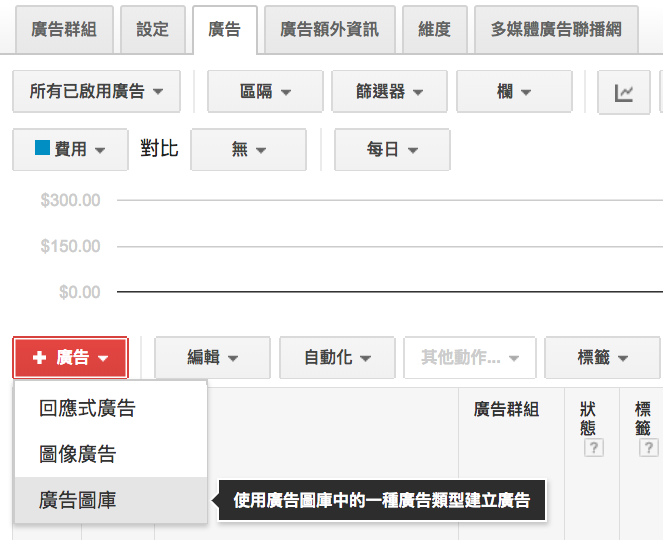Click the blue 費用 color swatch
The width and height of the screenshot is (663, 540).
click(42, 148)
